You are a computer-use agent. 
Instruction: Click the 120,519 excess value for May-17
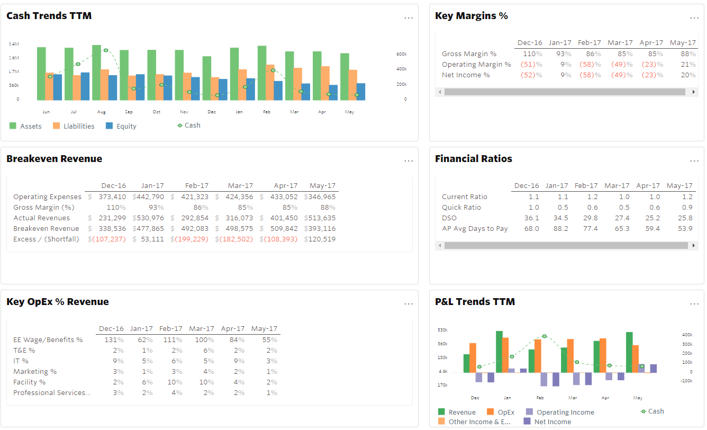pyautogui.click(x=321, y=239)
